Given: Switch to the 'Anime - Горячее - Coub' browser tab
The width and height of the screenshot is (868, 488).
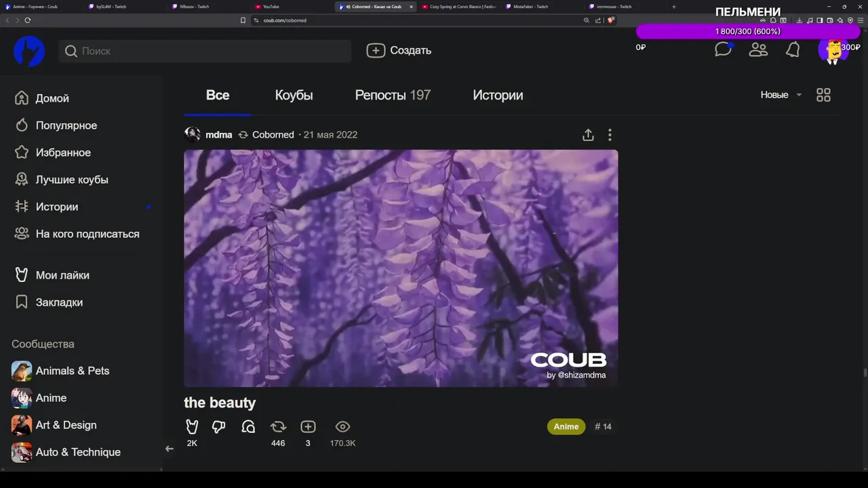Looking at the screenshot, I should 42,7.
